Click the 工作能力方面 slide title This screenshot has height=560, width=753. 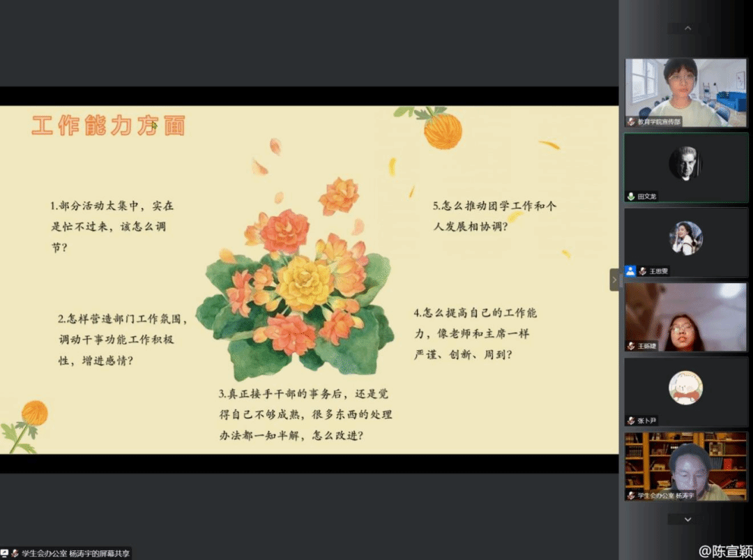tap(108, 126)
